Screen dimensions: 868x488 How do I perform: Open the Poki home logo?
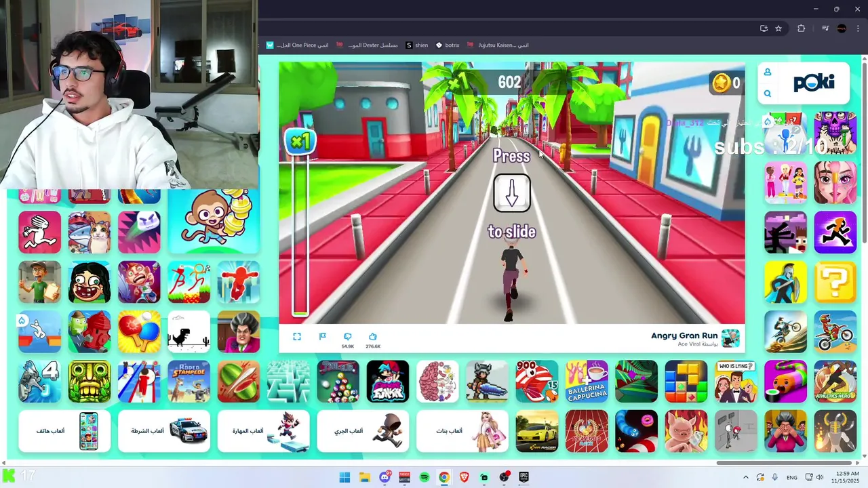[x=814, y=83]
